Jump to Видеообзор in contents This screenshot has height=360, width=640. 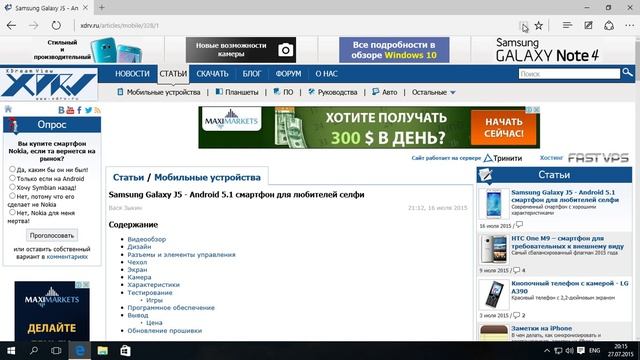pyautogui.click(x=147, y=239)
